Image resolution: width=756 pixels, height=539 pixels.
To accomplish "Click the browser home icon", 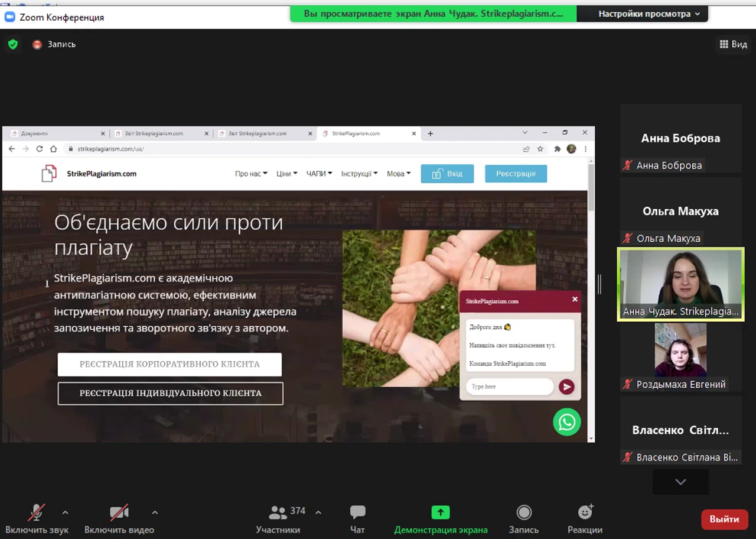I will (x=54, y=149).
